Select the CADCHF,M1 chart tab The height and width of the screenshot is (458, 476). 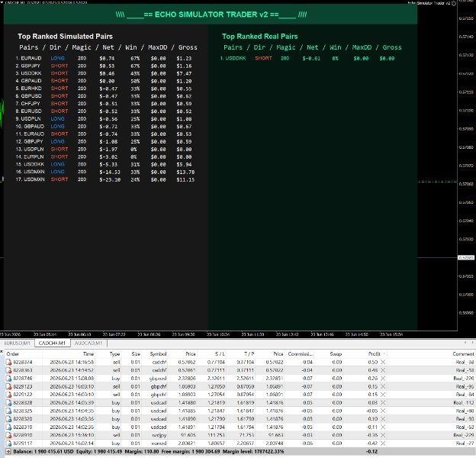pos(52,343)
